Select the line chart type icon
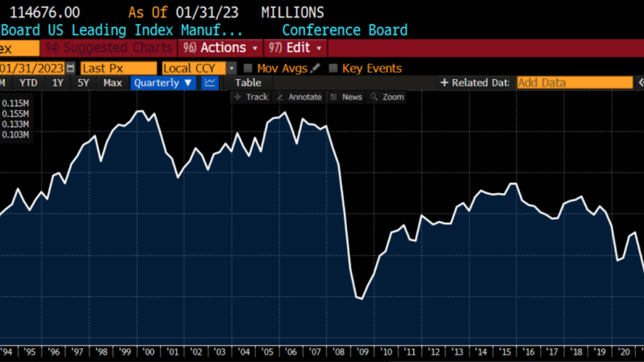The image size is (644, 362). click(x=209, y=83)
